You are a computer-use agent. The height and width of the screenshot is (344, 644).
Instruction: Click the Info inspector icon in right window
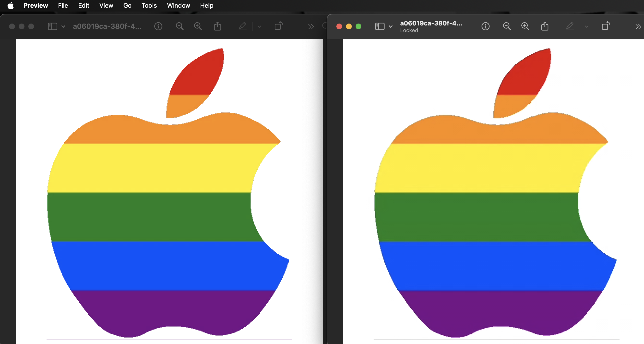pos(485,26)
